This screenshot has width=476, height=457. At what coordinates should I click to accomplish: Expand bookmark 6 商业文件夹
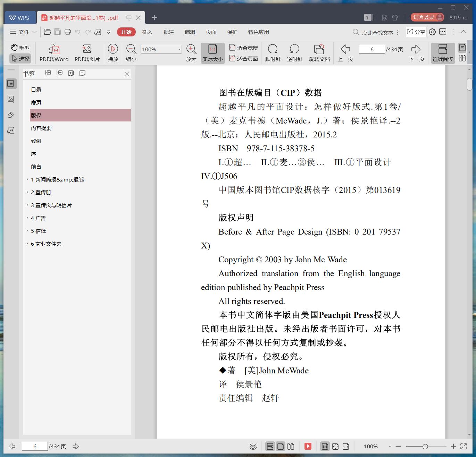coord(27,244)
